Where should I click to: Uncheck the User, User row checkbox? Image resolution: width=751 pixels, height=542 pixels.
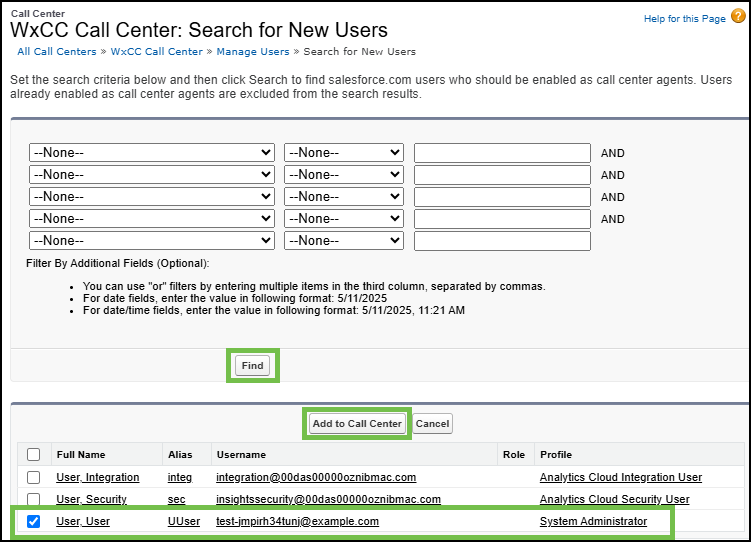click(34, 521)
